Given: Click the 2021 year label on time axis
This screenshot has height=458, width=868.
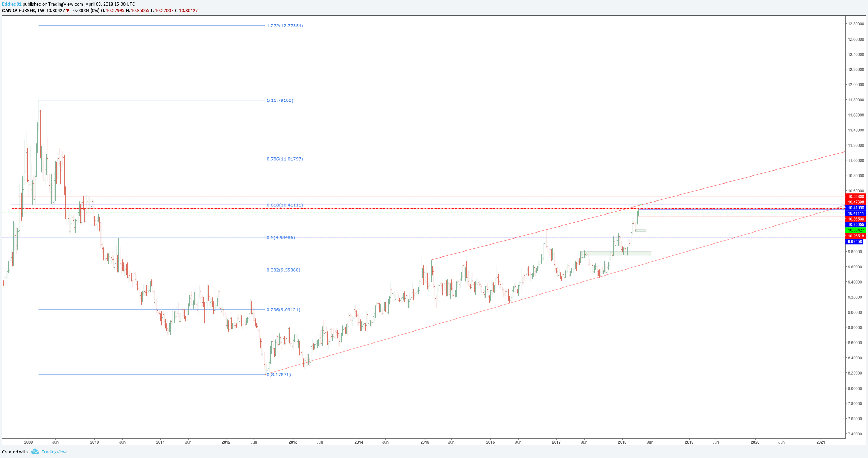Looking at the screenshot, I should (x=821, y=442).
